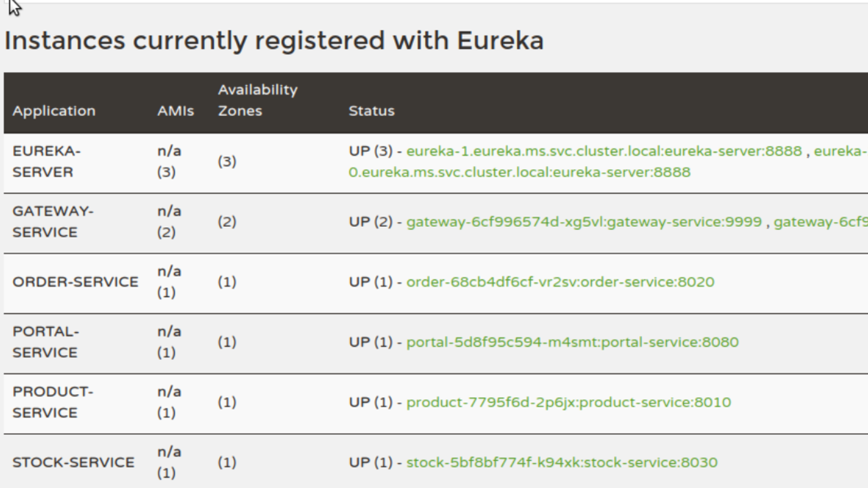The width and height of the screenshot is (868, 488).
Task: Click the gateway-6cf996574d-xg5vl:gateway-service:9999 link
Action: 584,222
